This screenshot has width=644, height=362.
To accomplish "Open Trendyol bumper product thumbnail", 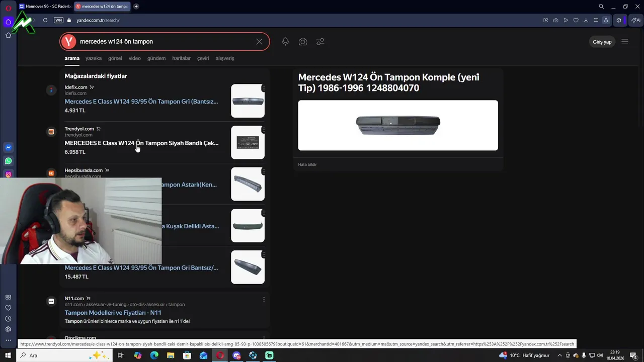I will [x=248, y=142].
